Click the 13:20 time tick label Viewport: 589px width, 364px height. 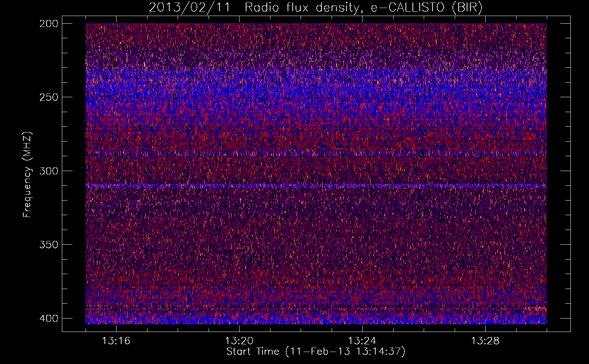coord(239,341)
